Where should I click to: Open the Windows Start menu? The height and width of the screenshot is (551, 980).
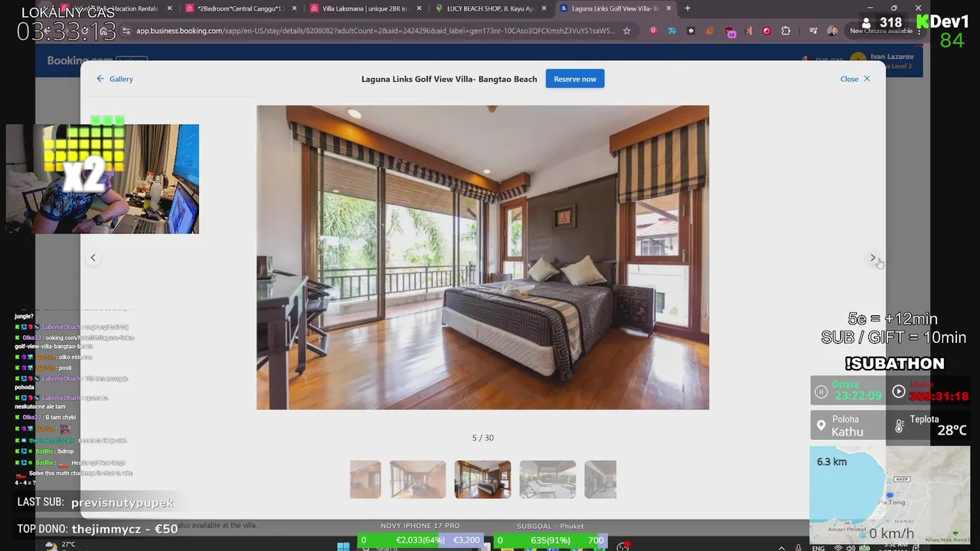pyautogui.click(x=343, y=546)
